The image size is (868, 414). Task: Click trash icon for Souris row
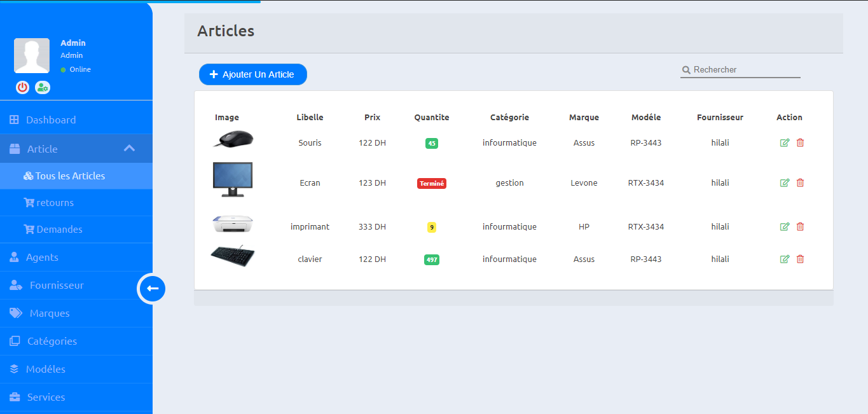coord(800,143)
